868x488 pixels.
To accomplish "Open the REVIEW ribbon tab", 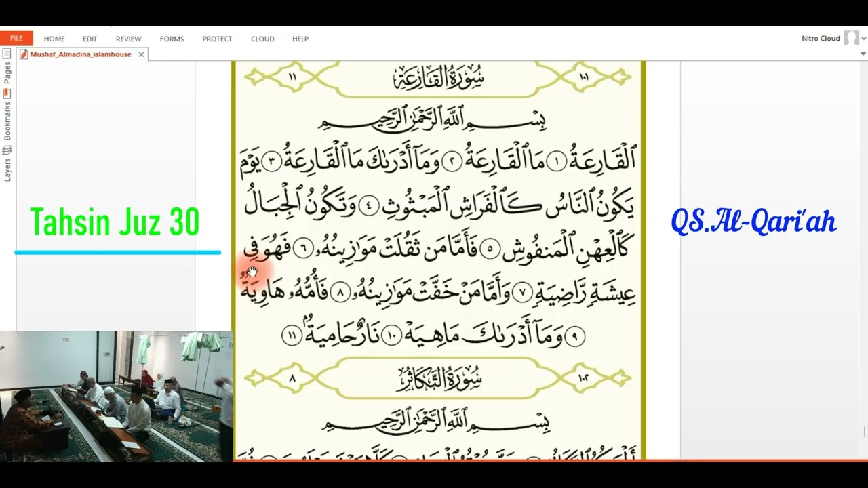I will [128, 39].
